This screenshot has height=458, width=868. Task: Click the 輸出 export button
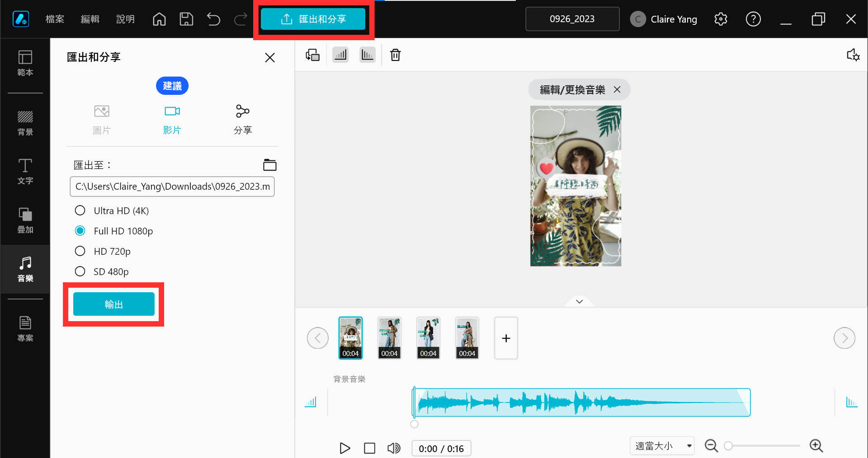(114, 304)
